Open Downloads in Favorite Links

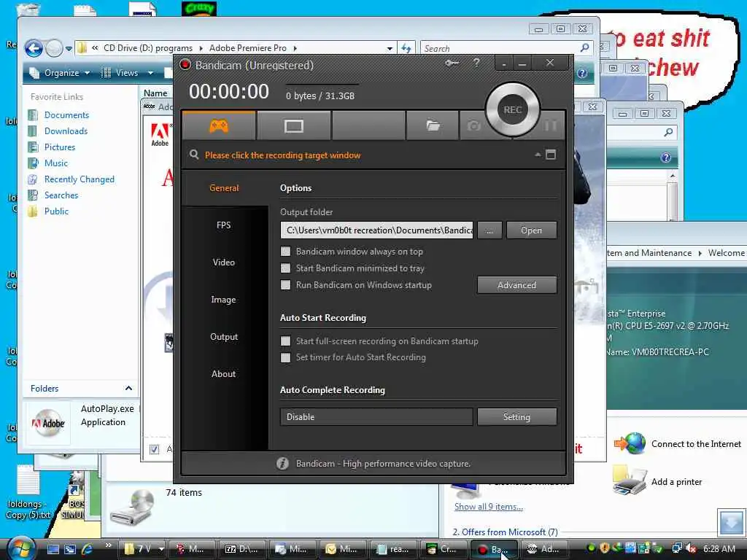pyautogui.click(x=66, y=131)
